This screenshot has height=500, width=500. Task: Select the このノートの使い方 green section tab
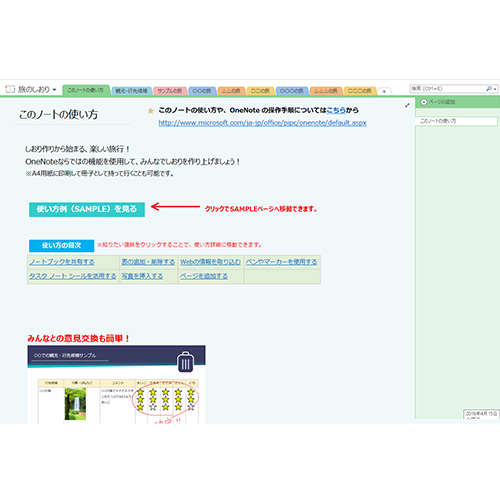click(86, 90)
